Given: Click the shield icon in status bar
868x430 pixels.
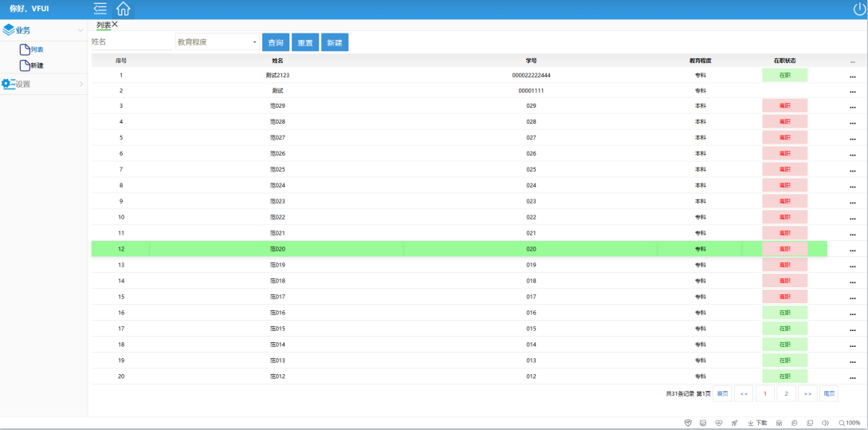Looking at the screenshot, I should pyautogui.click(x=688, y=423).
